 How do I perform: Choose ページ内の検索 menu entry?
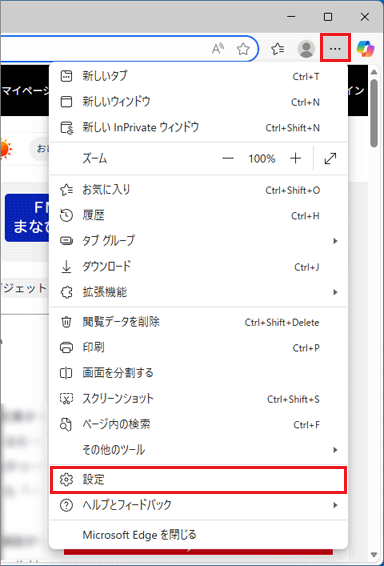pos(198,424)
